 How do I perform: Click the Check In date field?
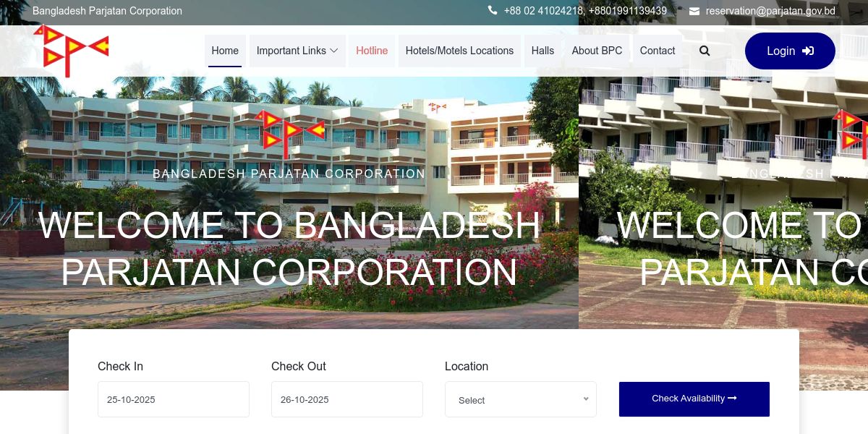click(174, 399)
